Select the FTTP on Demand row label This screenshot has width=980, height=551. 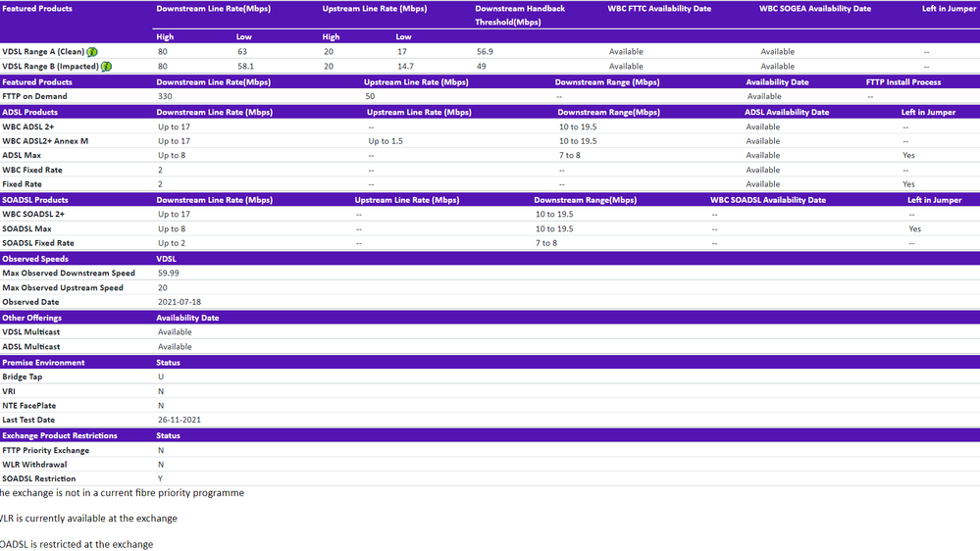34,96
